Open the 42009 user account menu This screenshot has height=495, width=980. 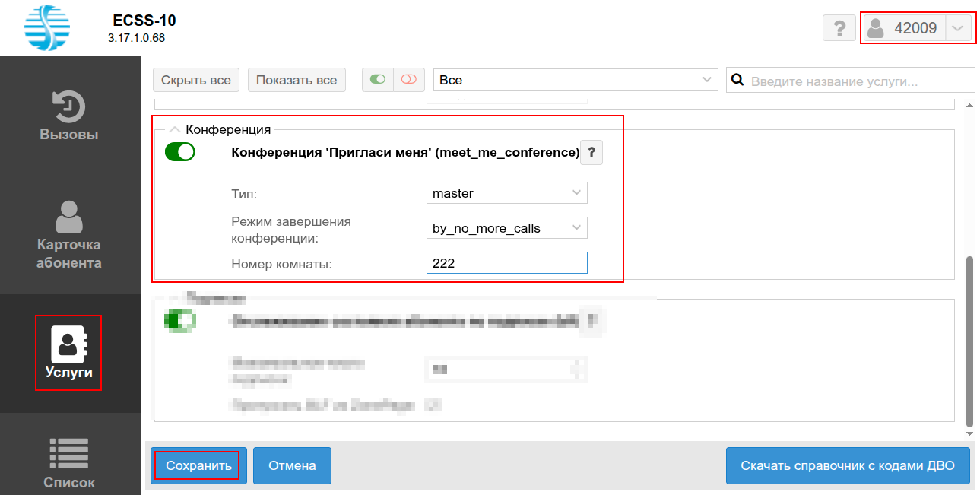point(917,29)
